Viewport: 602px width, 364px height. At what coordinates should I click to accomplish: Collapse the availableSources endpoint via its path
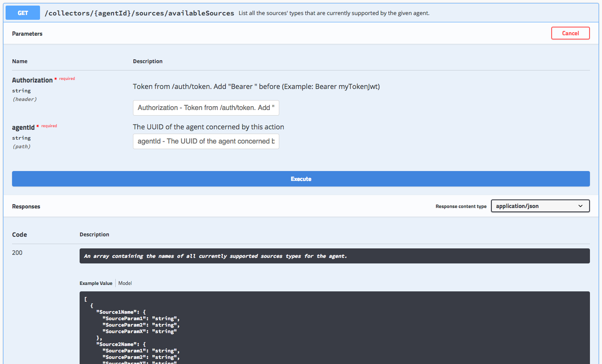139,13
